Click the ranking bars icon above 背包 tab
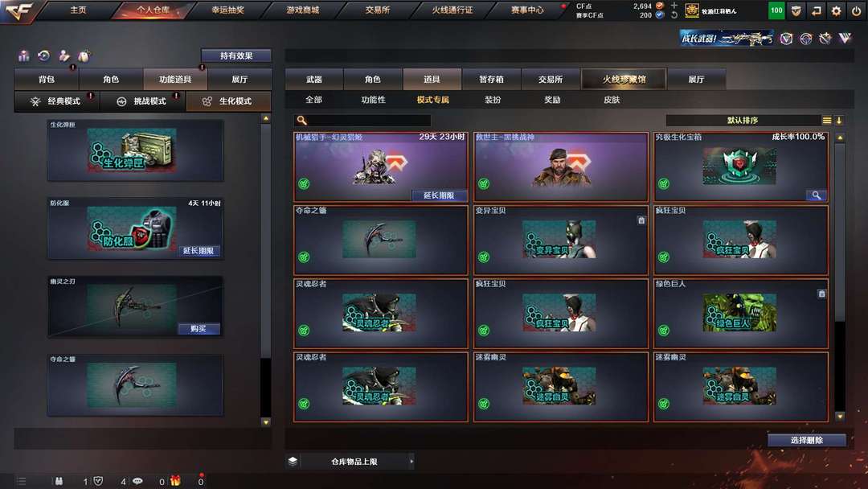 (24, 55)
